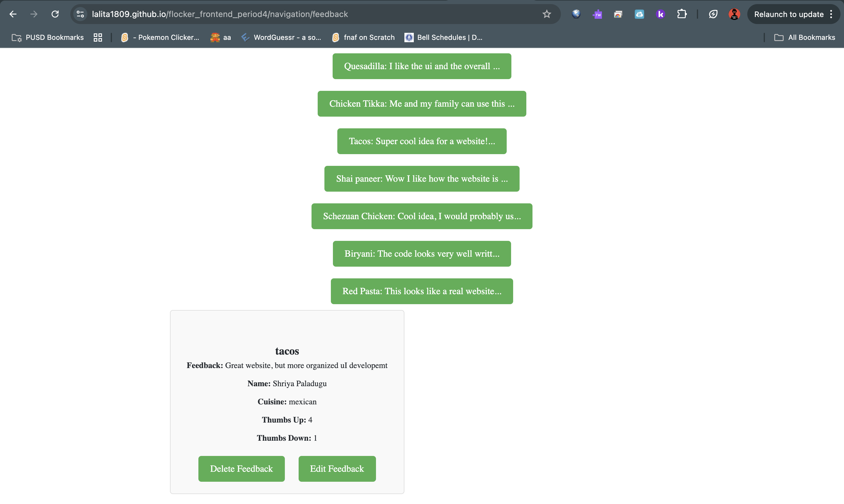Image resolution: width=844 pixels, height=504 pixels.
Task: Select the Quesadilla feedback button
Action: [422, 66]
